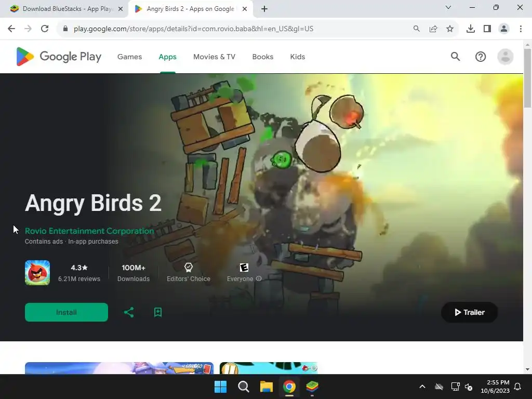Open the Kids section
The width and height of the screenshot is (532, 399).
pos(298,57)
